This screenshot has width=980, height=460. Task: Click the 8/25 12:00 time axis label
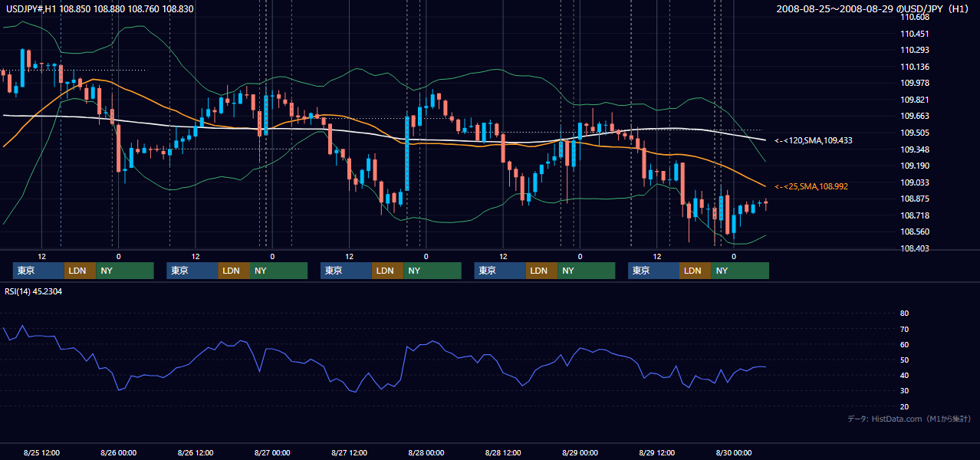click(41, 452)
